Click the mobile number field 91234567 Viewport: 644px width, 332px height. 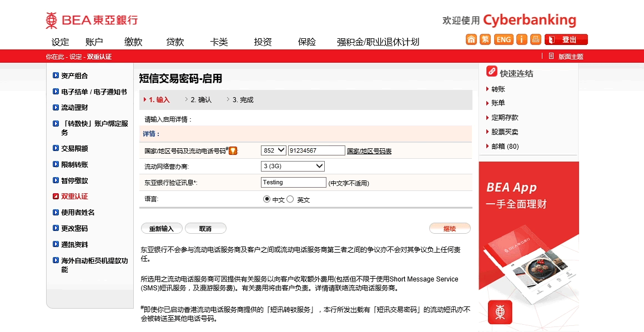click(x=316, y=150)
